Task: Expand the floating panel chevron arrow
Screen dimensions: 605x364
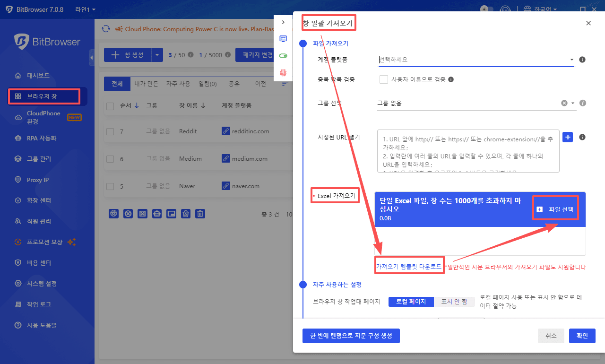Action: 283,22
